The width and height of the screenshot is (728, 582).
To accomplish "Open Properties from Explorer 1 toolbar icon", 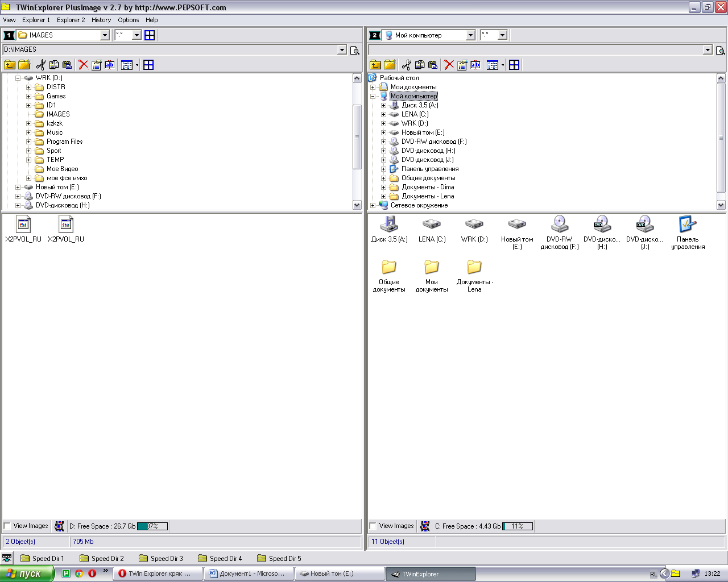I will [x=97, y=65].
